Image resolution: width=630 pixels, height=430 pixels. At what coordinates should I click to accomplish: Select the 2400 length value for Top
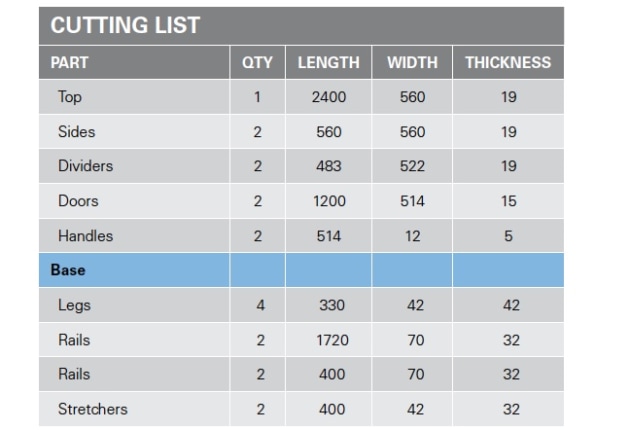329,97
